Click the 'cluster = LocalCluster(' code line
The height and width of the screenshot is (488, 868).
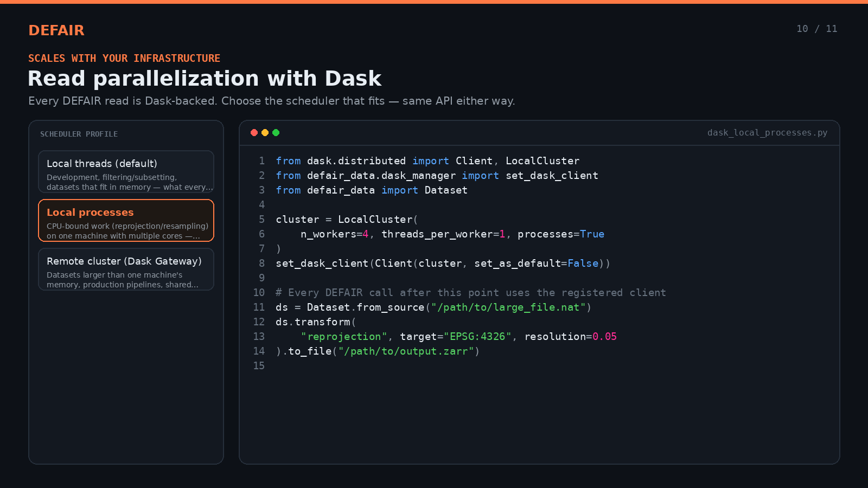pyautogui.click(x=347, y=220)
